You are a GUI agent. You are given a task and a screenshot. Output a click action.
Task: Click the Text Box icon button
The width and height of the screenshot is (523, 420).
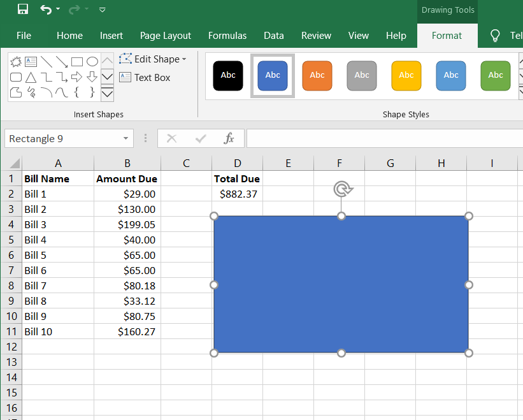click(x=125, y=77)
